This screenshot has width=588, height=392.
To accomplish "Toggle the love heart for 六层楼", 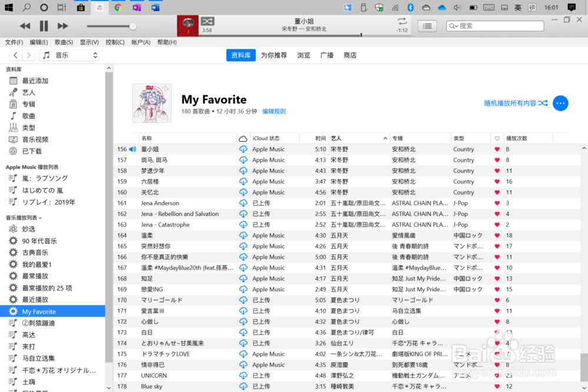I will [497, 182].
